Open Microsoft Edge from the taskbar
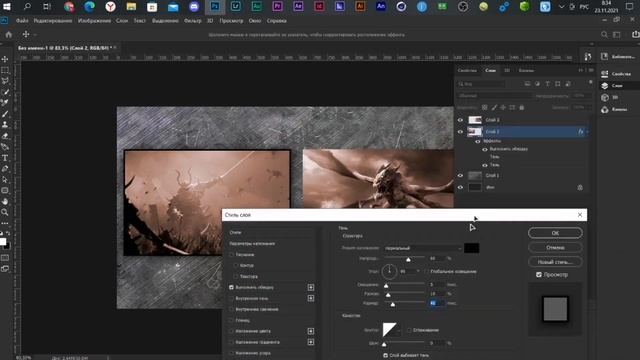 89,6
